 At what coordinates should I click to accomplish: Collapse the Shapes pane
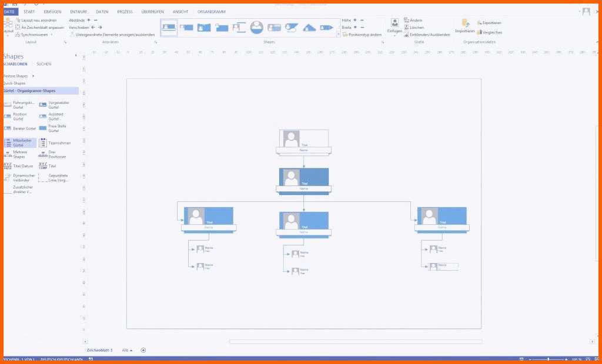[75, 56]
